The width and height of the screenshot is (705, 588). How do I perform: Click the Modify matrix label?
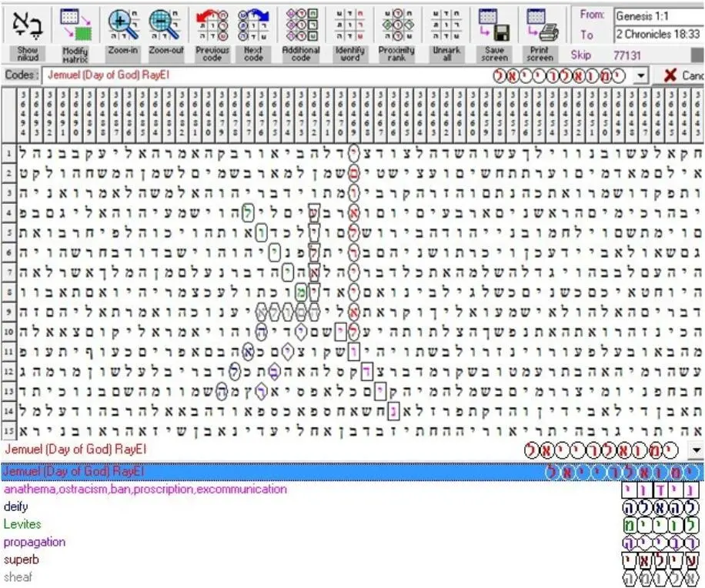(75, 55)
